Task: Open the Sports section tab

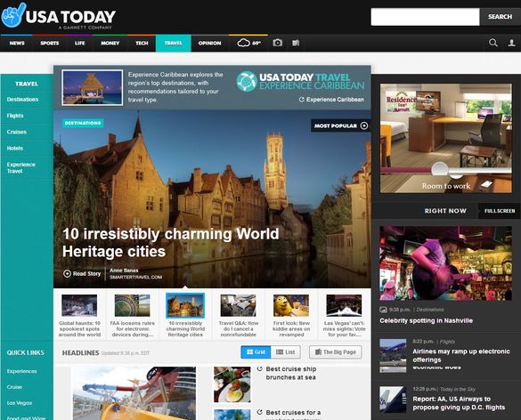Action: [50, 44]
